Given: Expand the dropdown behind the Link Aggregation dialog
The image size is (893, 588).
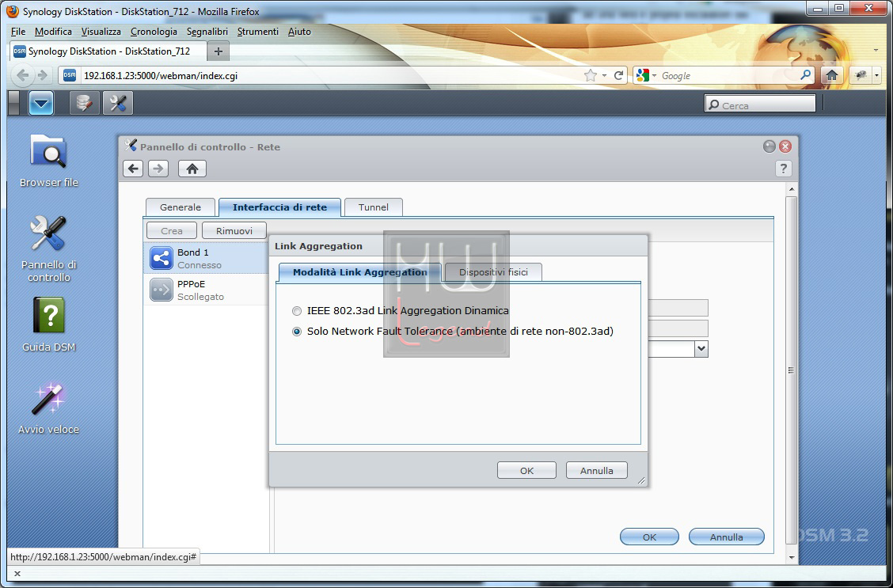Looking at the screenshot, I should click(701, 349).
